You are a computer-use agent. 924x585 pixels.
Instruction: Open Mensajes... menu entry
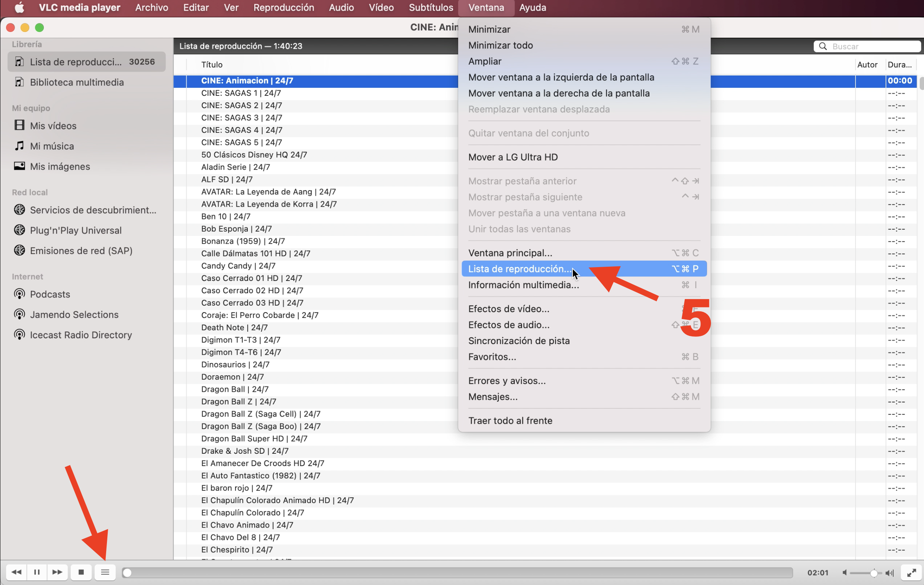(x=584, y=397)
